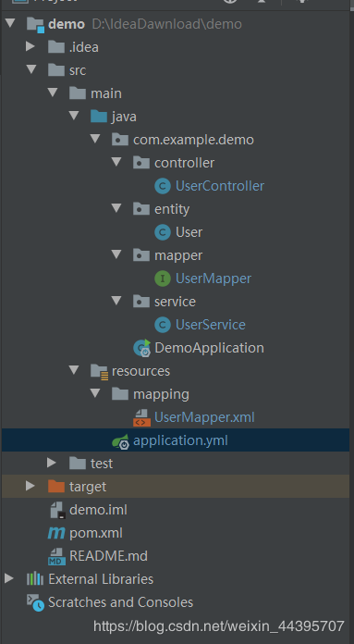The image size is (354, 644).
Task: Open the User entity class
Action: pyautogui.click(x=189, y=232)
